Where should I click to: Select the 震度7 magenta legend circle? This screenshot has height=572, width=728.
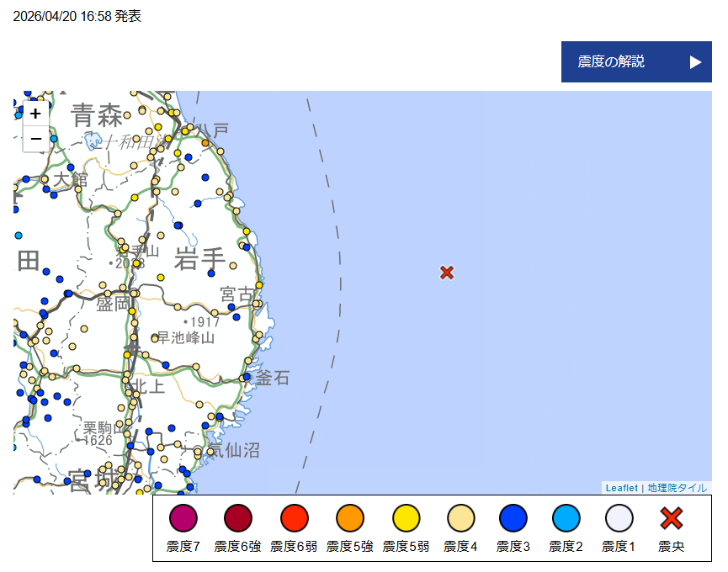coord(183,518)
